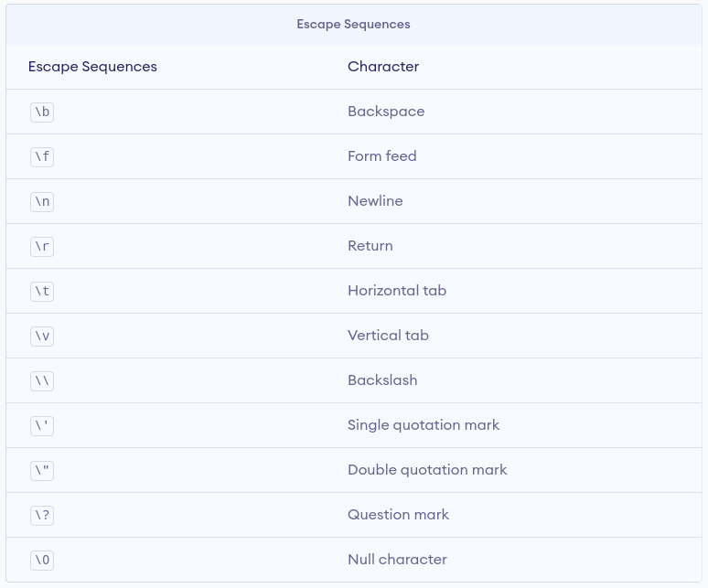708x588 pixels.
Task: Select the \f escape sequence code
Action: coord(42,157)
